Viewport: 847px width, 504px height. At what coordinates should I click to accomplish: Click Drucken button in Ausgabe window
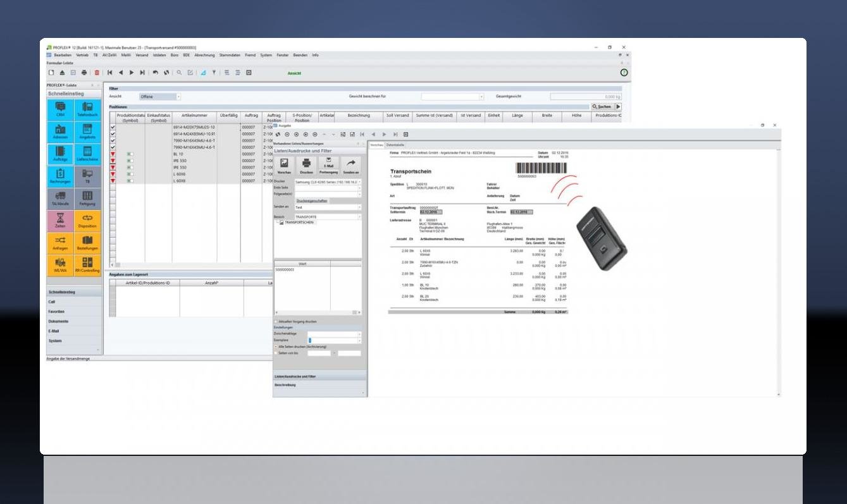click(x=306, y=165)
